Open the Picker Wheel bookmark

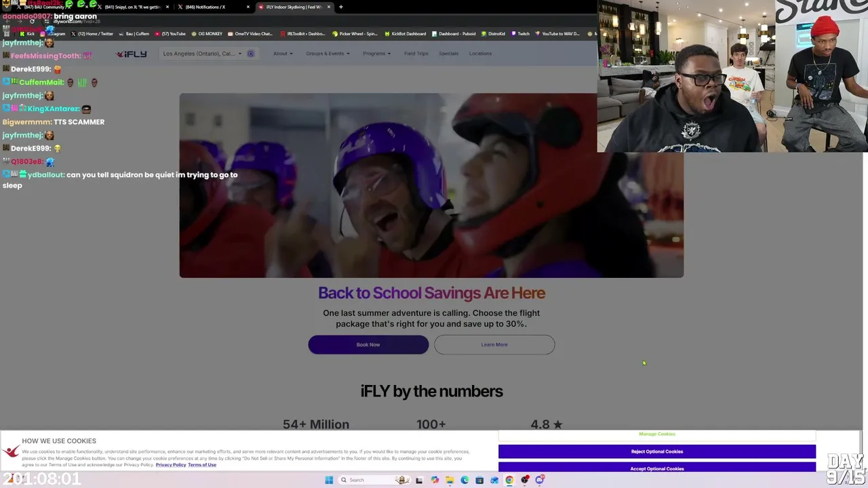355,34
